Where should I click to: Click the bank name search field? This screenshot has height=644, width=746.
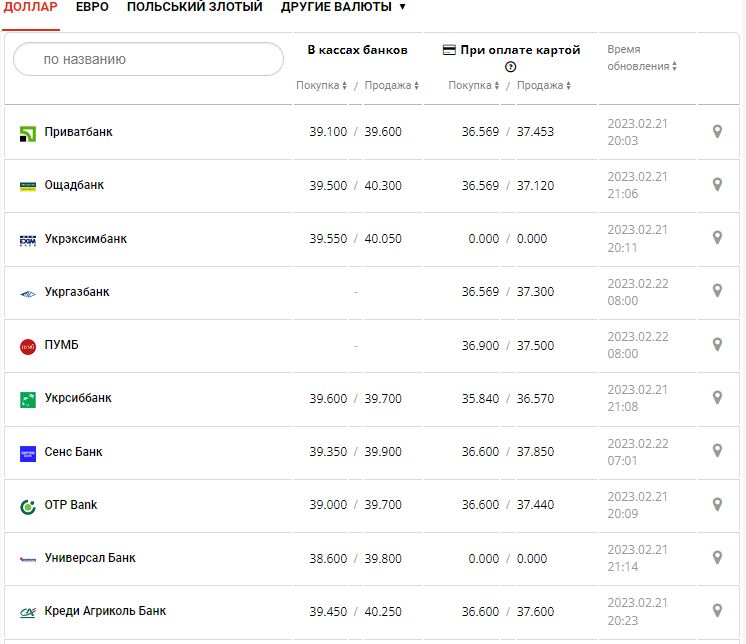pos(148,59)
